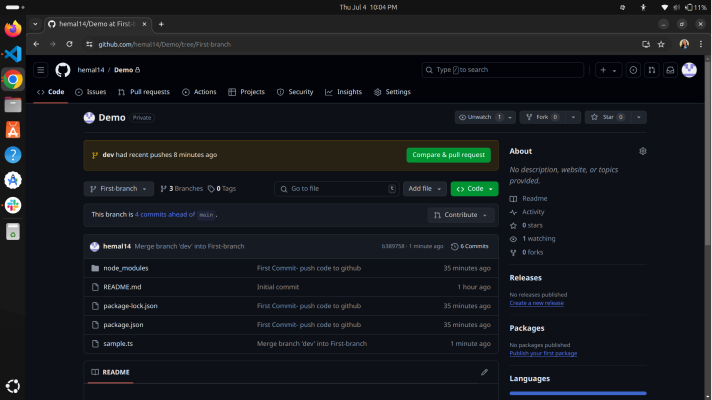Open the pull requests shortcut icon in header
The width and height of the screenshot is (712, 400).
pos(652,70)
